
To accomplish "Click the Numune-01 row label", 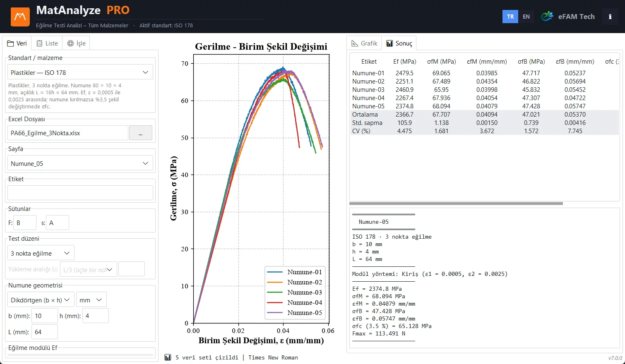I will [x=368, y=73].
